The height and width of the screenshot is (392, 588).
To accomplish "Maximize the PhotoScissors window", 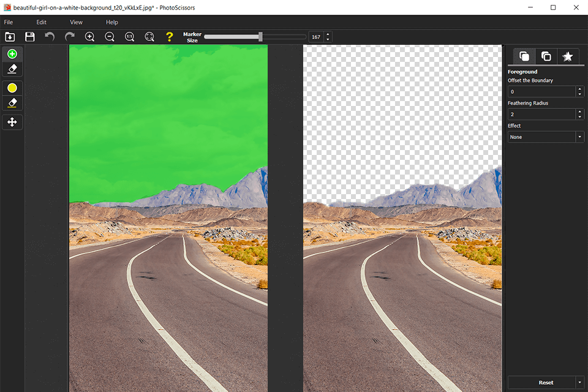I will (553, 7).
